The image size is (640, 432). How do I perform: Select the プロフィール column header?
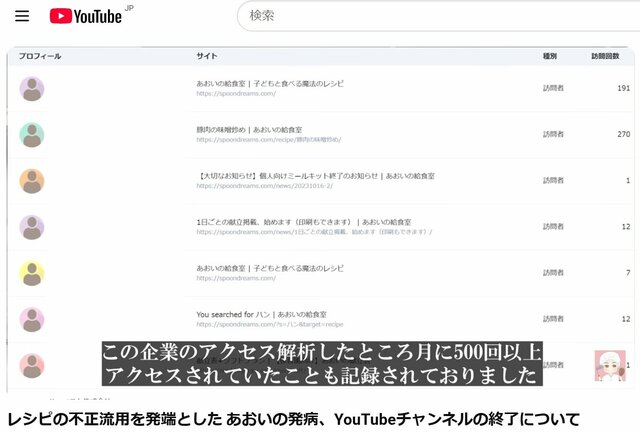point(40,56)
